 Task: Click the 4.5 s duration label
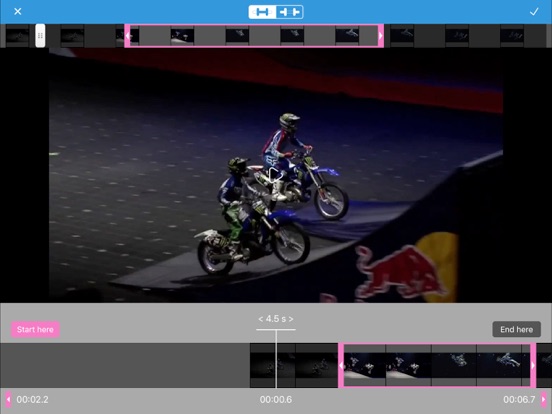[276, 319]
